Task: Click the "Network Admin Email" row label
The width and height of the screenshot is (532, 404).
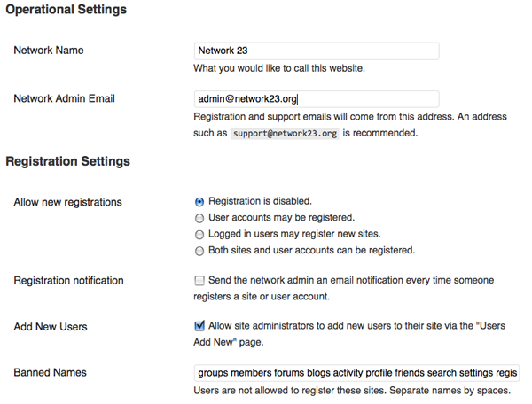Action: click(65, 99)
